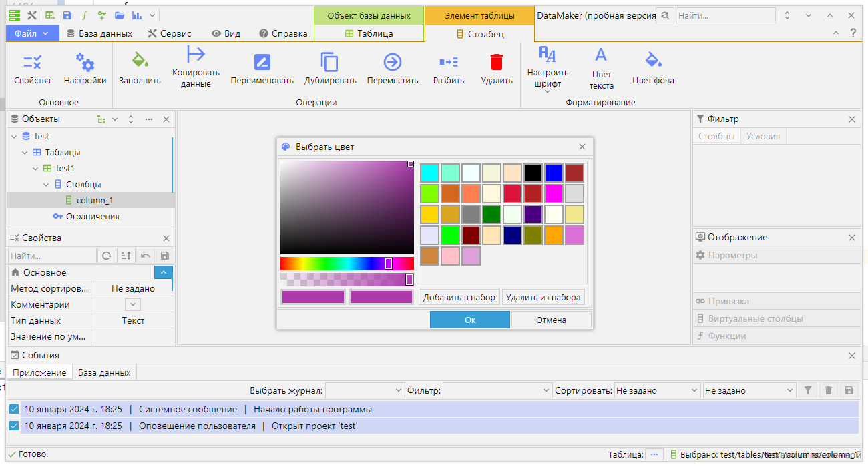
Task: Uncheck the Оповещение пользователя event checkbox
Action: 14,426
